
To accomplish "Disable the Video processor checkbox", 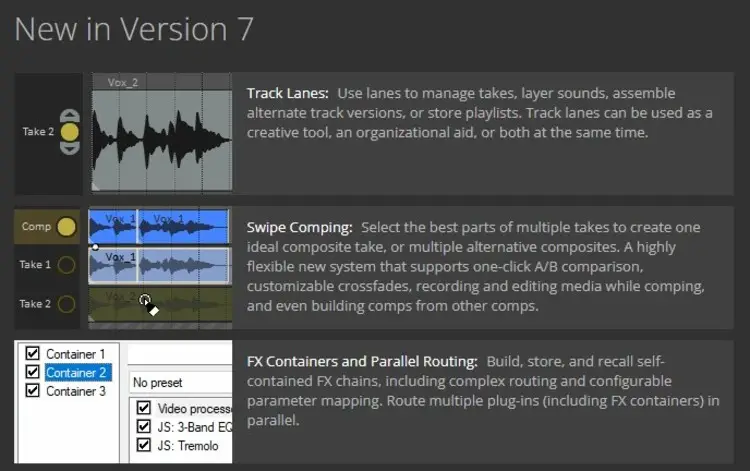I will pos(143,408).
